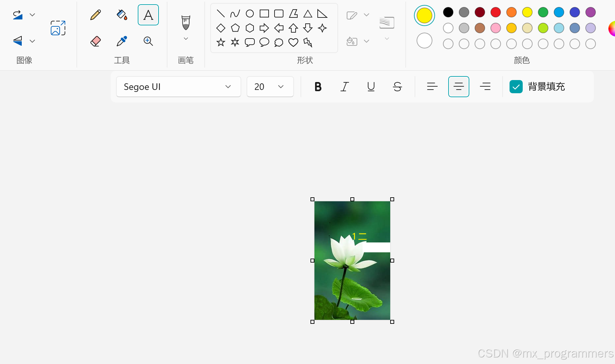Align text to the left
The height and width of the screenshot is (364, 615).
pyautogui.click(x=432, y=87)
